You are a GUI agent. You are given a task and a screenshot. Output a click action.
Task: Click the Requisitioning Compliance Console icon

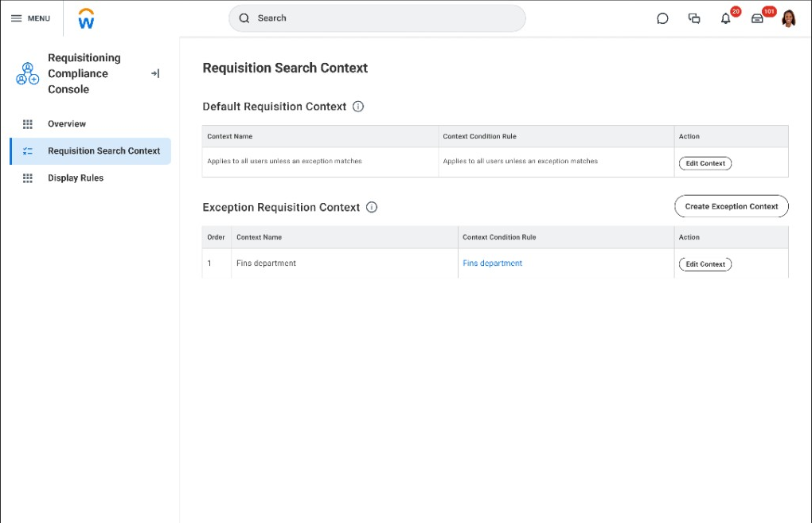pyautogui.click(x=27, y=73)
